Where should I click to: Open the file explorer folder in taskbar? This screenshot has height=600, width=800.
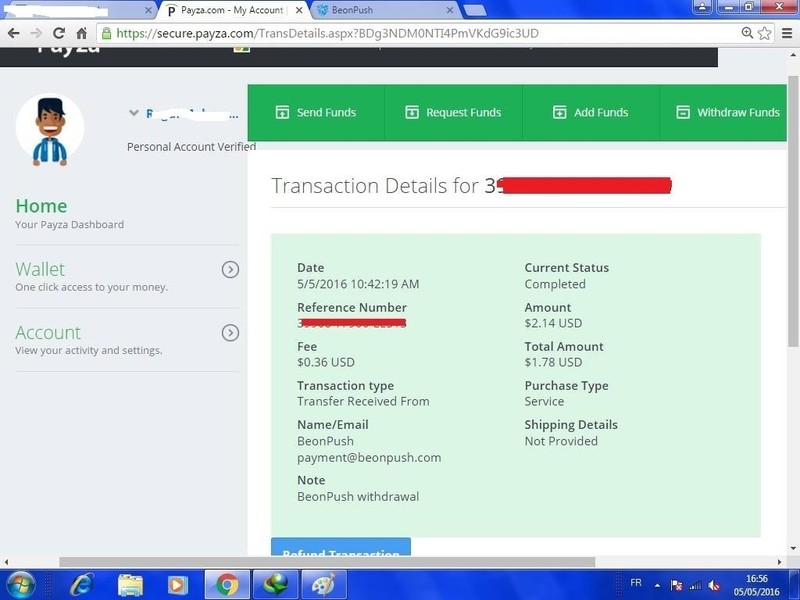(131, 585)
